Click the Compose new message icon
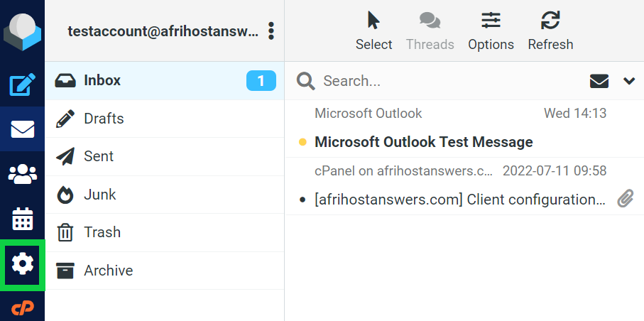The image size is (644, 321). tap(22, 85)
